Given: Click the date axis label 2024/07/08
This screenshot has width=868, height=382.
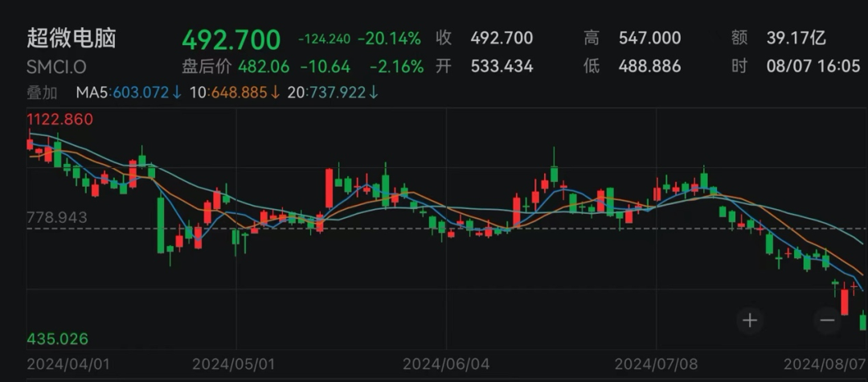Looking at the screenshot, I should click(656, 364).
